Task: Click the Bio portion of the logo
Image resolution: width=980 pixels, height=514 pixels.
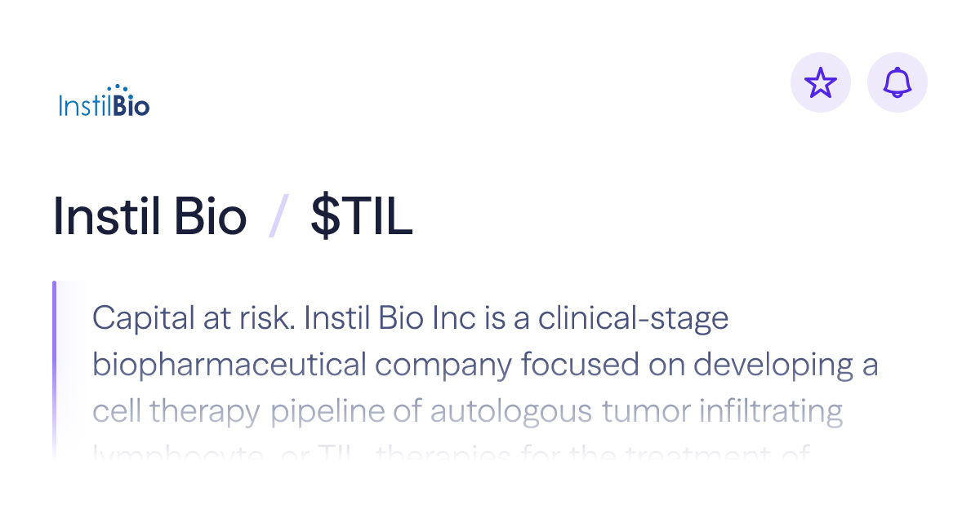Action: click(132, 104)
